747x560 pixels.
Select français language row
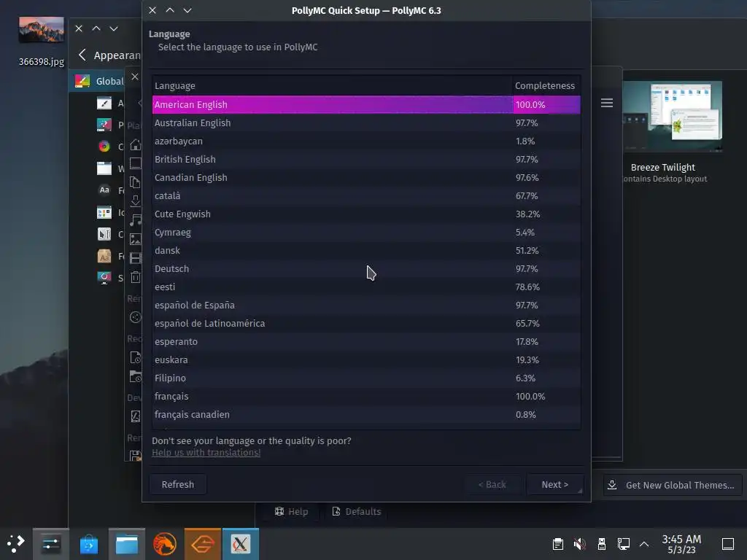pos(366,396)
